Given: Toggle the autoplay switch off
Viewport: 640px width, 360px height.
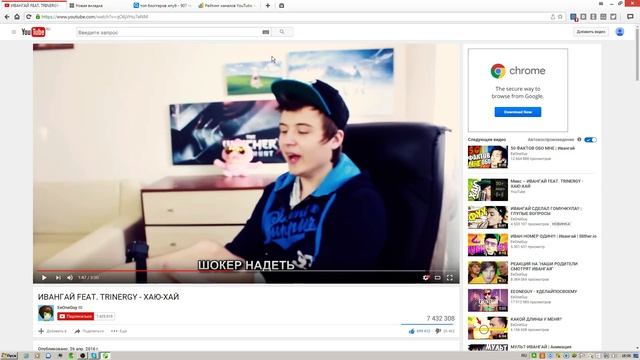Looking at the screenshot, I should click(x=590, y=140).
